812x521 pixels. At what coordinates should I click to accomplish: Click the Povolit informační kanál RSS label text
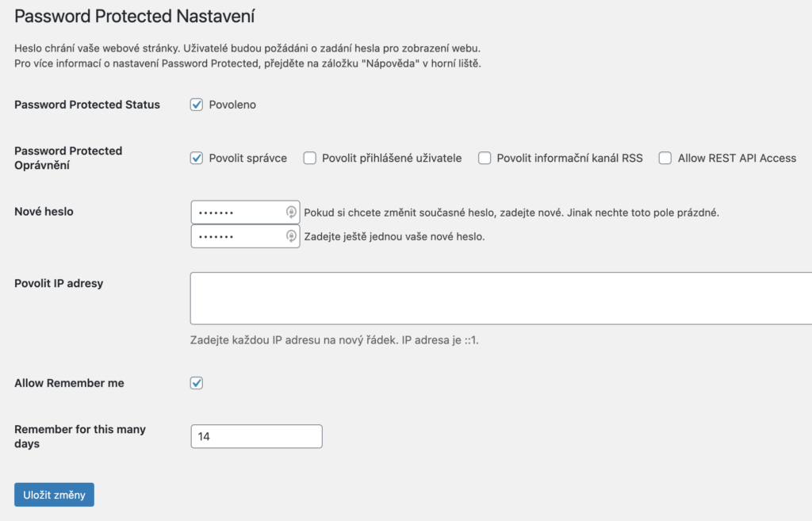[x=569, y=158]
